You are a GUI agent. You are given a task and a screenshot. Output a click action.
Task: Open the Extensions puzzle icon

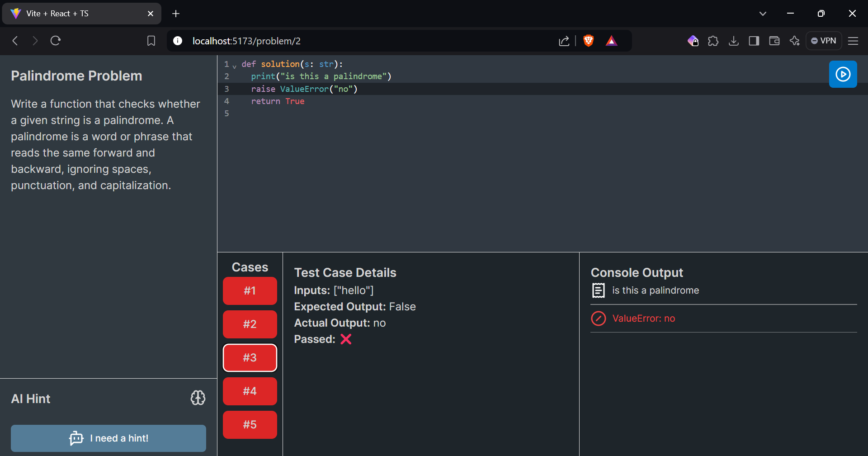tap(713, 41)
